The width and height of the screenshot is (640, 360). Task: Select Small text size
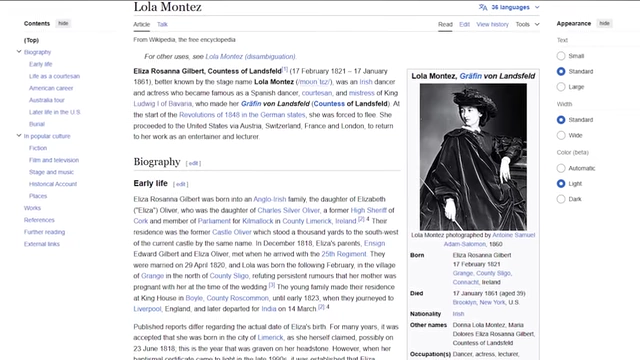click(561, 56)
